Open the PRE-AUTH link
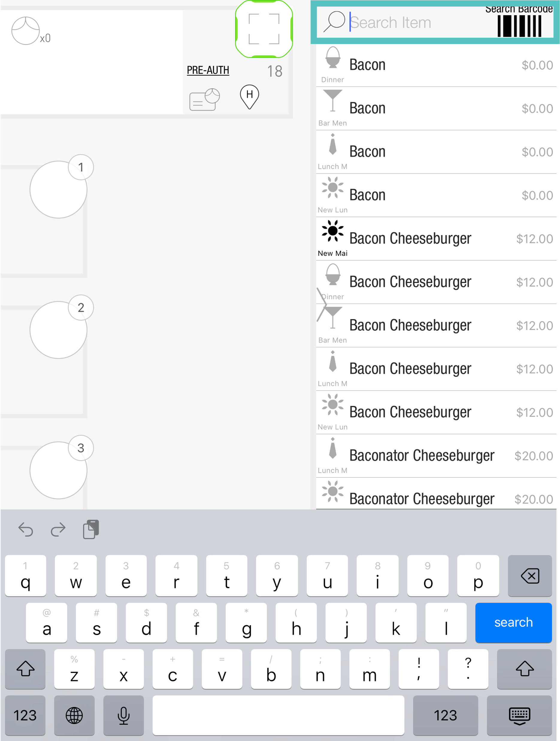Image resolution: width=560 pixels, height=741 pixels. pos(208,70)
